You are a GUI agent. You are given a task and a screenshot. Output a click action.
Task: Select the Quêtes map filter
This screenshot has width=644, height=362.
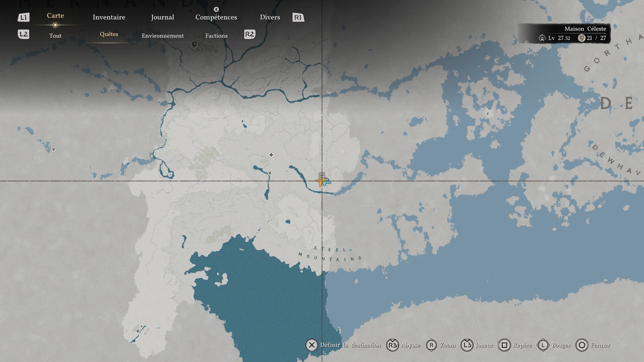(109, 34)
